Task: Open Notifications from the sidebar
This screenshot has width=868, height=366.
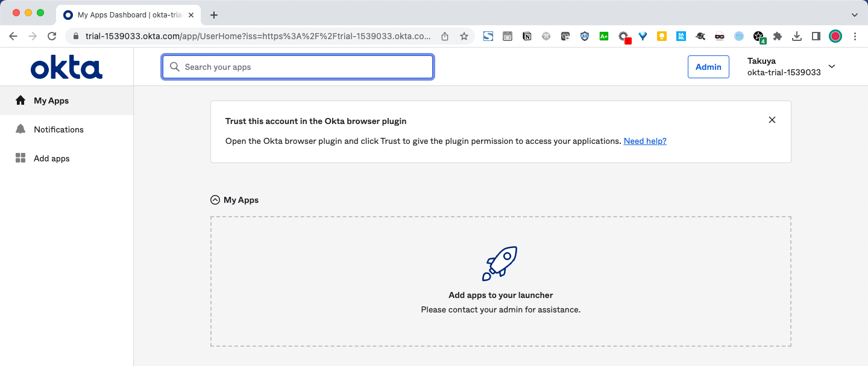Action: point(58,129)
